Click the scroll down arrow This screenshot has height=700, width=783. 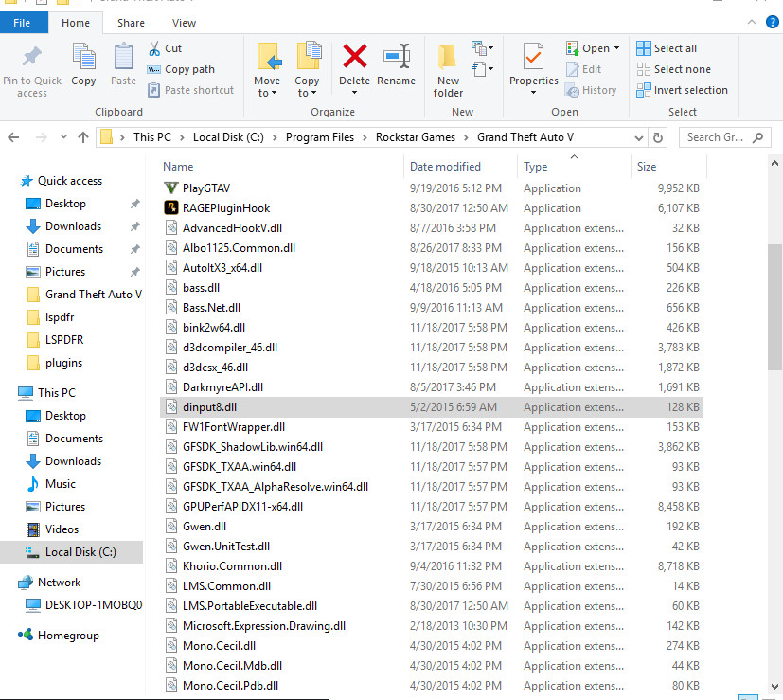774,687
